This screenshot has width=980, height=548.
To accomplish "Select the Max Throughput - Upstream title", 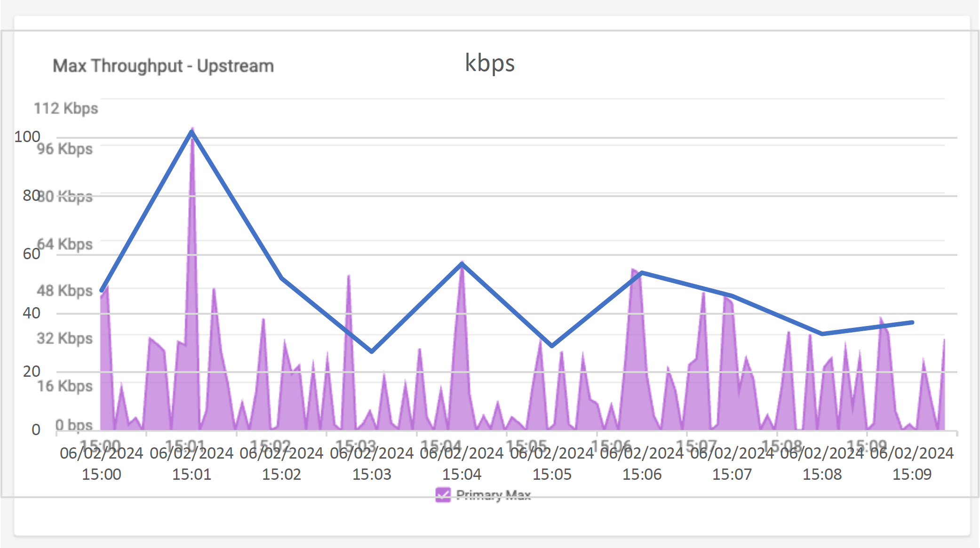I will (163, 66).
